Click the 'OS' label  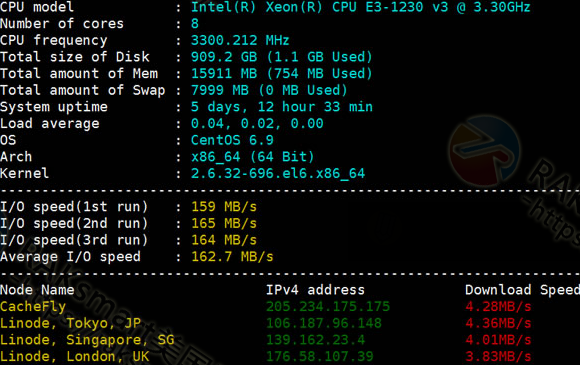tap(8, 140)
